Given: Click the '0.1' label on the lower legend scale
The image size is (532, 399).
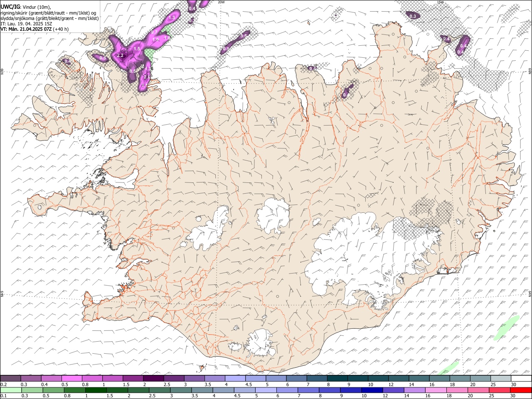Looking at the screenshot, I should 4,396.
